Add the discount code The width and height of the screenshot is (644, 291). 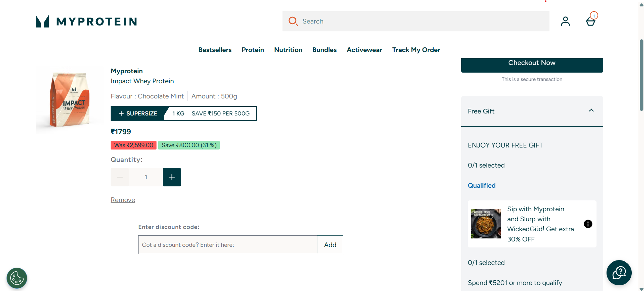coord(330,245)
